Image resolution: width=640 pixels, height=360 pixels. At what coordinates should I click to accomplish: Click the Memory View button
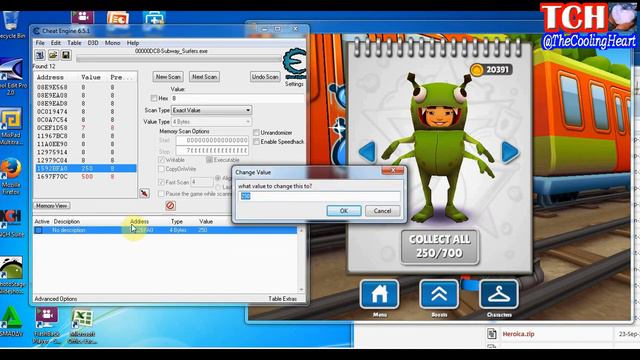click(x=51, y=206)
